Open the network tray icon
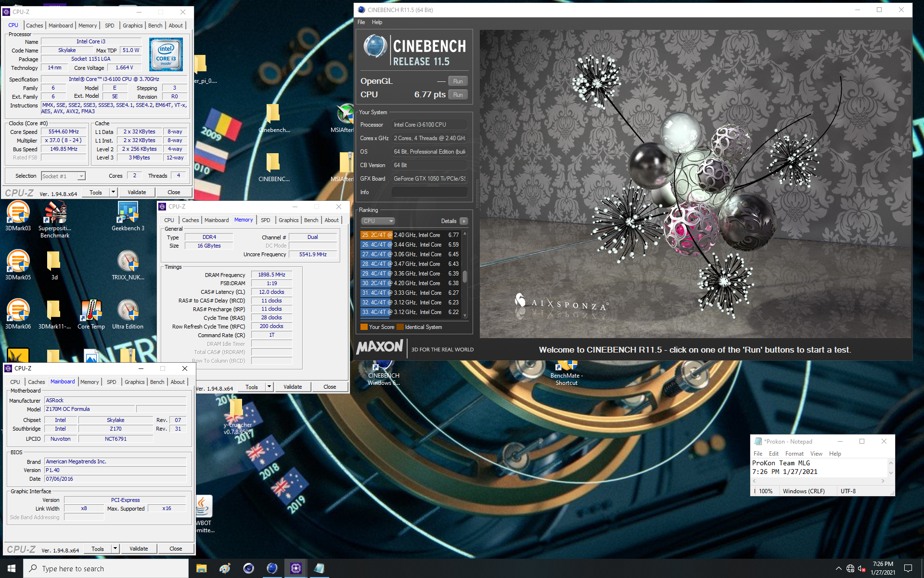Viewport: 924px width, 578px height. pyautogui.click(x=850, y=568)
